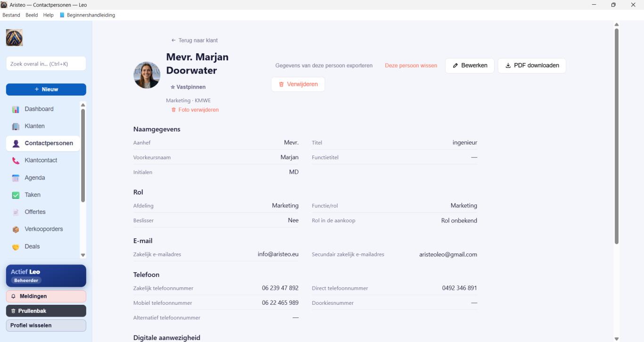The height and width of the screenshot is (342, 644).
Task: Click the main page vertical scrollbar thumb
Action: [616, 136]
